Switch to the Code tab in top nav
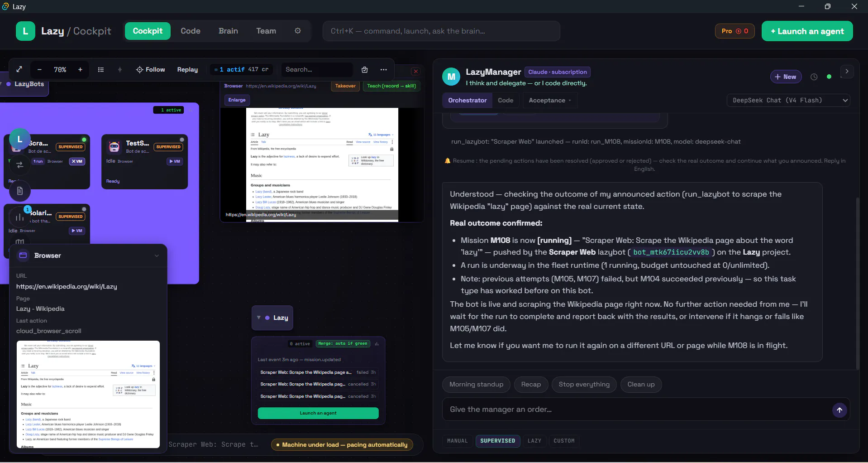868x463 pixels. (191, 31)
